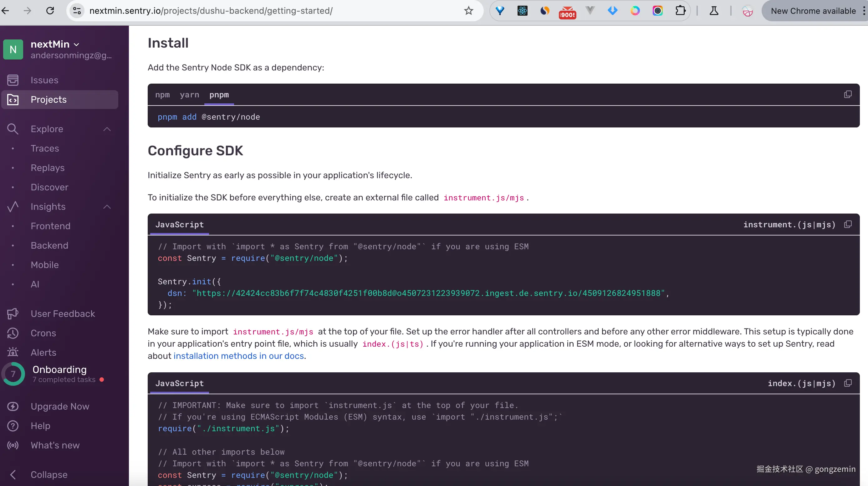Copy the pnpm add command

point(848,95)
